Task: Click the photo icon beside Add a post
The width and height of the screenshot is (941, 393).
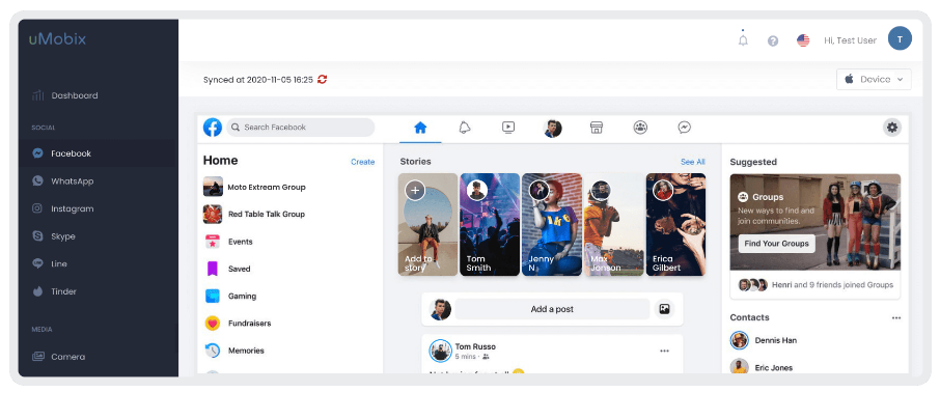Action: click(x=664, y=309)
